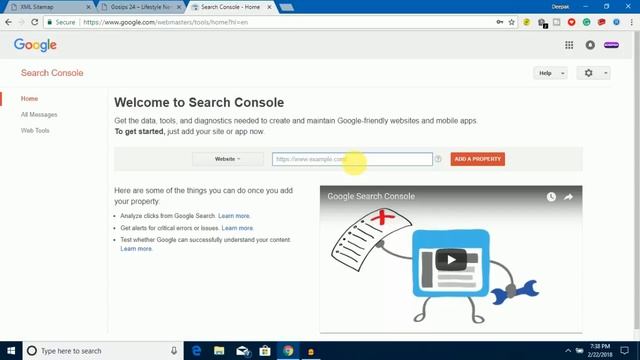This screenshot has height=360, width=640.
Task: Open Learn more about critical error alerts
Action: tap(237, 228)
